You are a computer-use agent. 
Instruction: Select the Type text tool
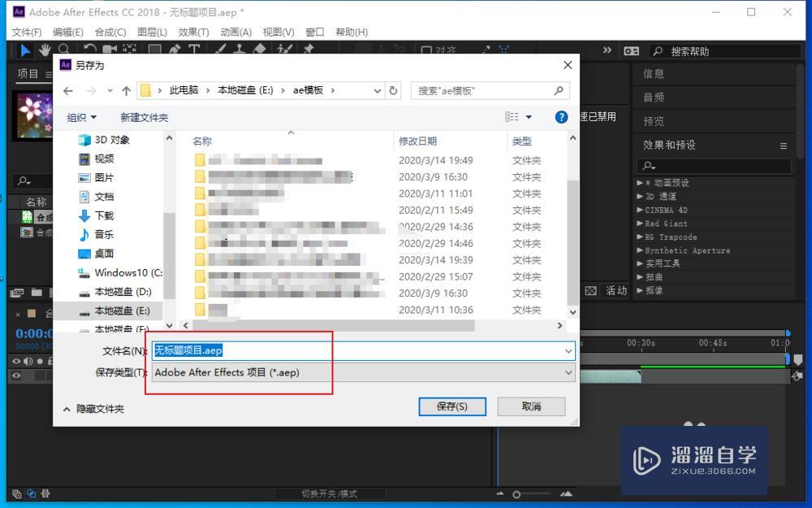coord(194,50)
